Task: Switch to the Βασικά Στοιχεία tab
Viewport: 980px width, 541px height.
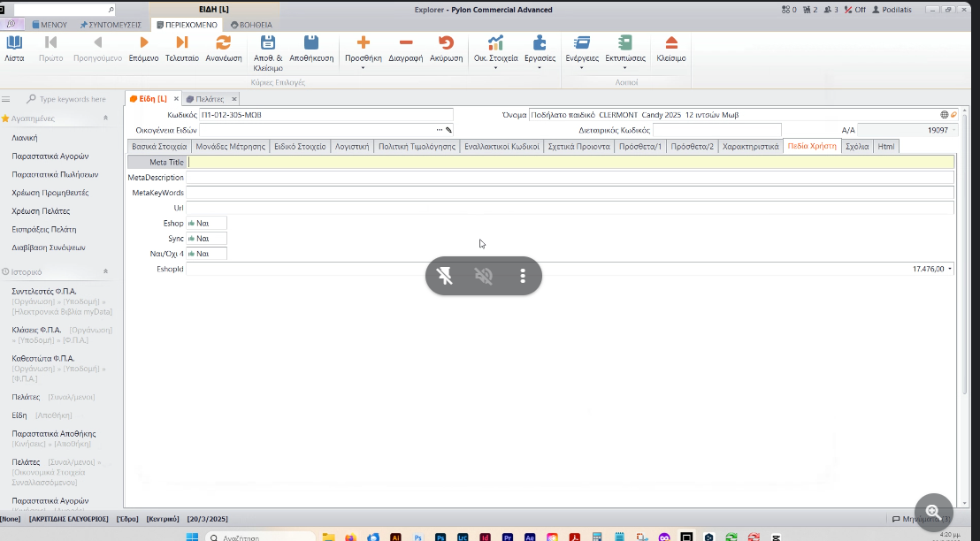Action: [159, 147]
